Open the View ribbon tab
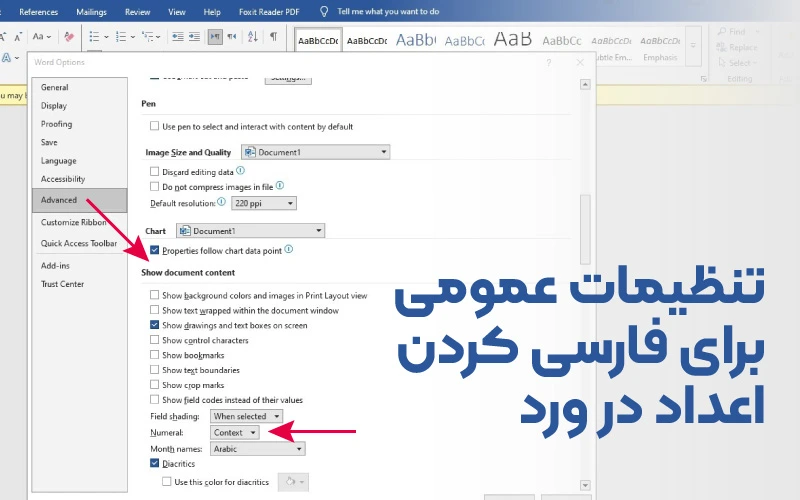800x500 pixels. (x=177, y=12)
